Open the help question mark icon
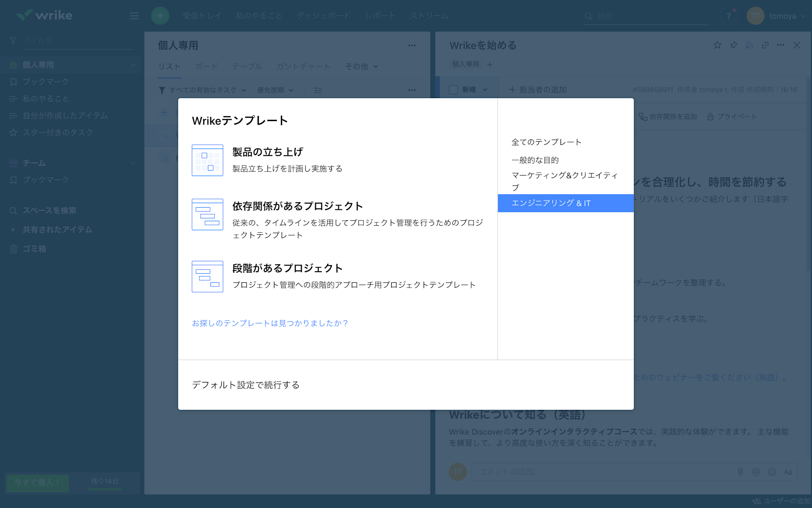The height and width of the screenshot is (508, 812). point(728,16)
